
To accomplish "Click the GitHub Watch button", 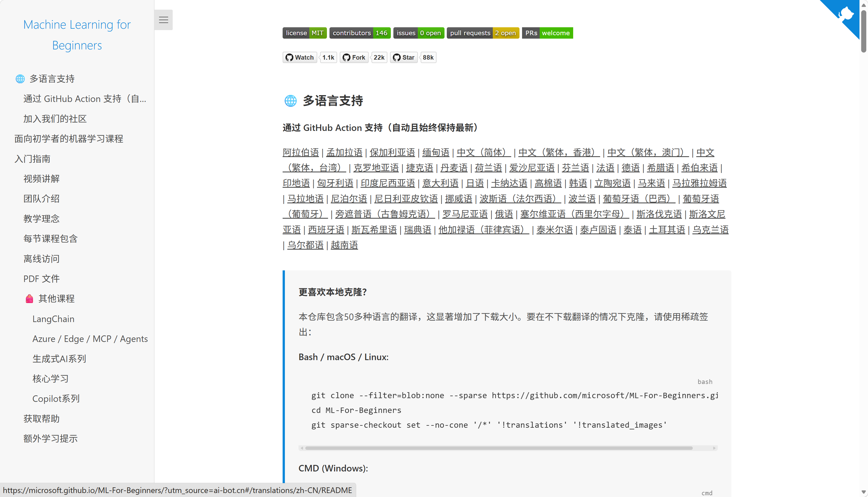I will [x=300, y=57].
